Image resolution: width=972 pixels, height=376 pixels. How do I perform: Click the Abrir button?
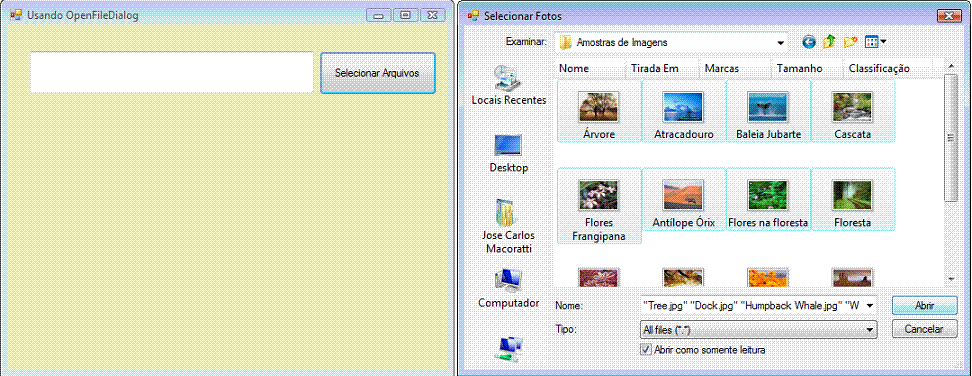coord(924,305)
